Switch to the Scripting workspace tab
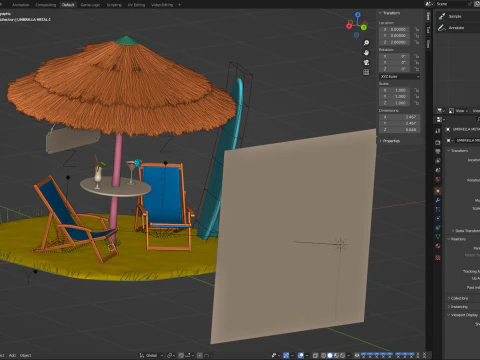The image size is (480, 360). coord(114,5)
